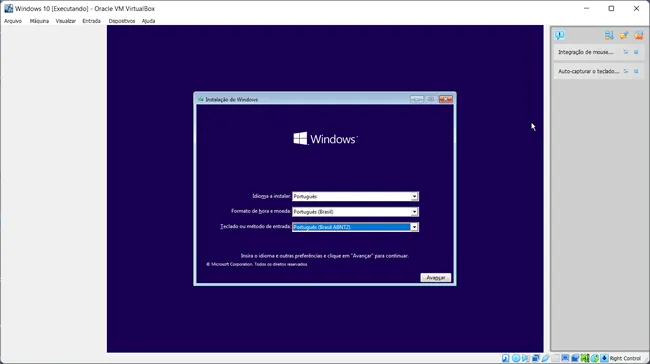Viewport: 650px width, 364px height.
Task: Click the network adapters indicator icon
Action: [x=536, y=358]
